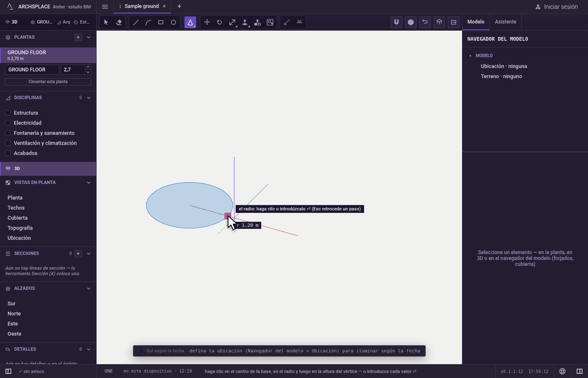
Task: Open the Arq tab in left panel
Action: click(x=64, y=22)
